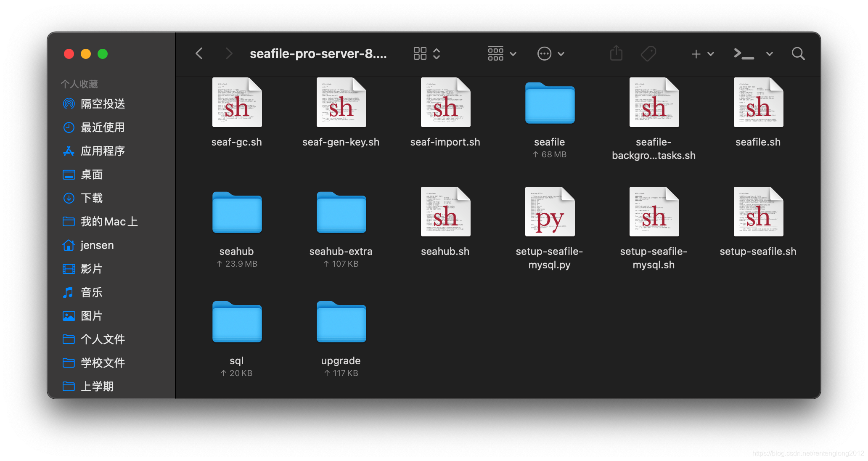Click the seafile-pro-server window title
The height and width of the screenshot is (461, 868).
(318, 53)
